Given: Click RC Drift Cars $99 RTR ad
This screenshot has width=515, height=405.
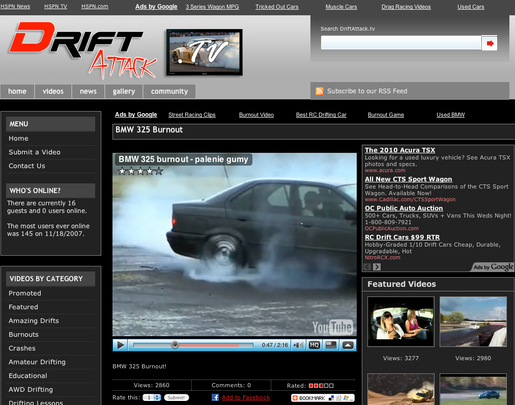Looking at the screenshot, I should (x=402, y=237).
